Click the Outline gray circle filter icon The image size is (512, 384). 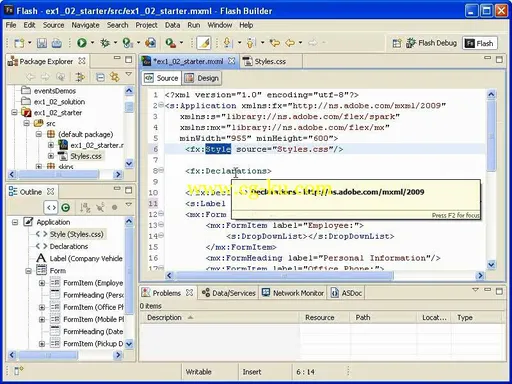114,208
